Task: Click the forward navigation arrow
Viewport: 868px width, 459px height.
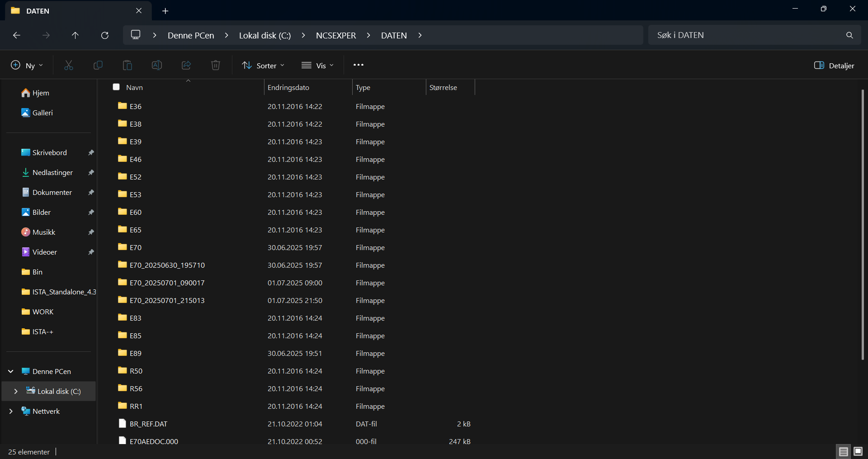Action: point(46,35)
